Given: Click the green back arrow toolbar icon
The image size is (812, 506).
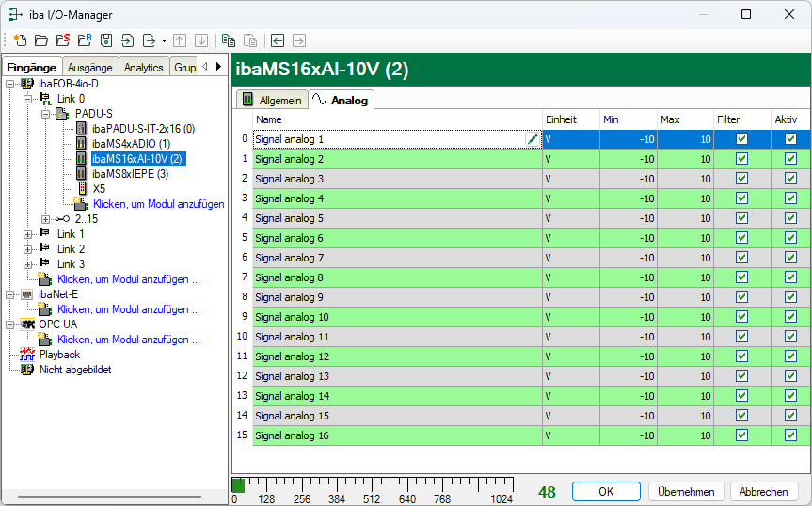Looking at the screenshot, I should coord(278,40).
